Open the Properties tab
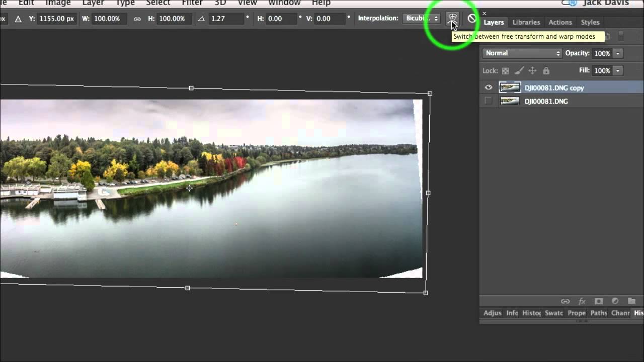This screenshot has width=644, height=362. 577,313
